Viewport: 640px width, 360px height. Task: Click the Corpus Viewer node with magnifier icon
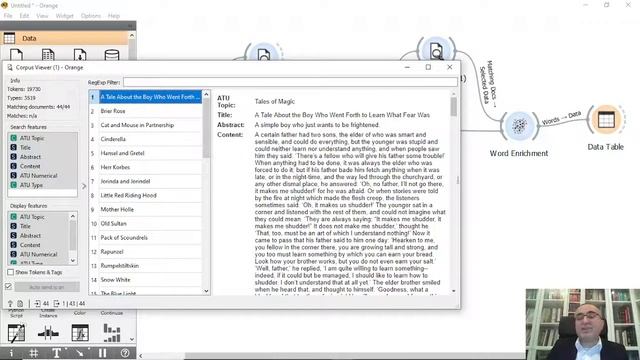[x=436, y=51]
